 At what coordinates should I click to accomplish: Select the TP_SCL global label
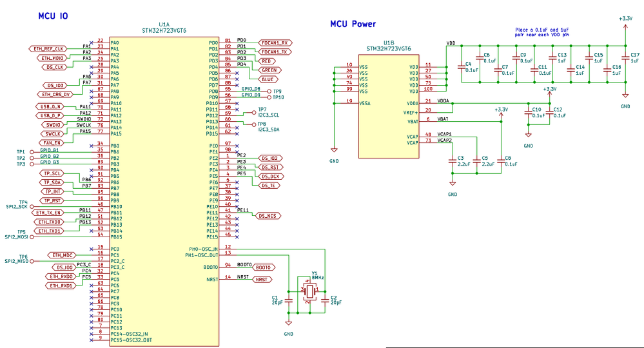[x=52, y=173]
